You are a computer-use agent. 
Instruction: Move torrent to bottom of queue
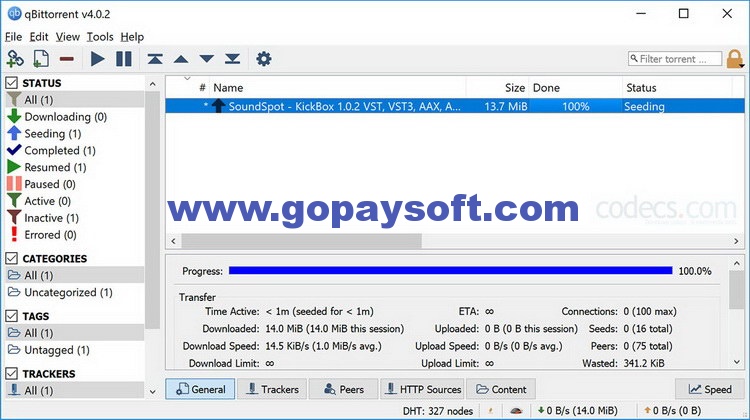232,59
